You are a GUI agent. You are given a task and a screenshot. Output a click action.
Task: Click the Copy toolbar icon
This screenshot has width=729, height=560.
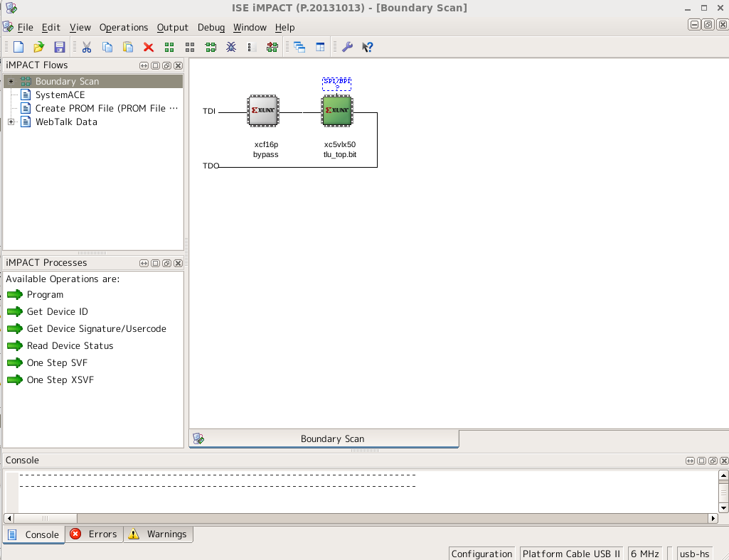click(107, 47)
